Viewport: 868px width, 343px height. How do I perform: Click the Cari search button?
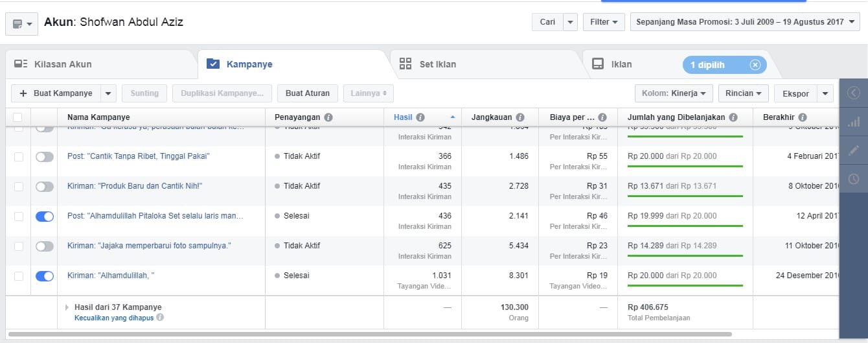click(547, 22)
